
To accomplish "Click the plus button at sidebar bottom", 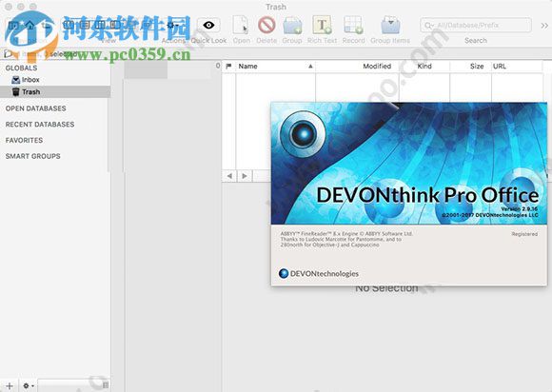I will click(10, 385).
